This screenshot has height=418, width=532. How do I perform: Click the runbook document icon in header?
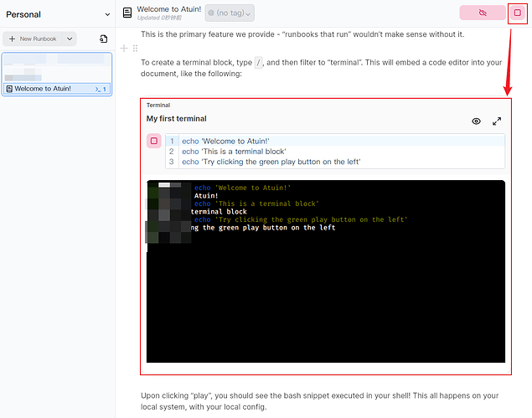(x=127, y=13)
